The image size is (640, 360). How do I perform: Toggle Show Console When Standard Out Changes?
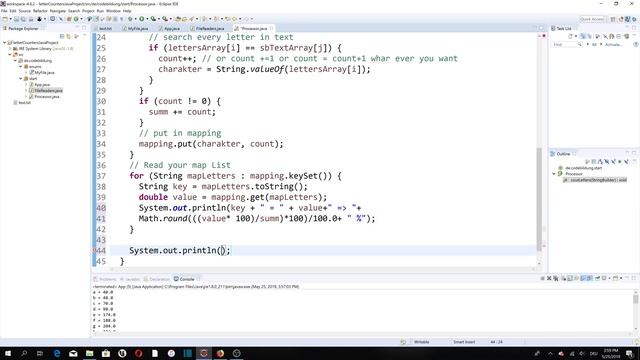point(583,278)
